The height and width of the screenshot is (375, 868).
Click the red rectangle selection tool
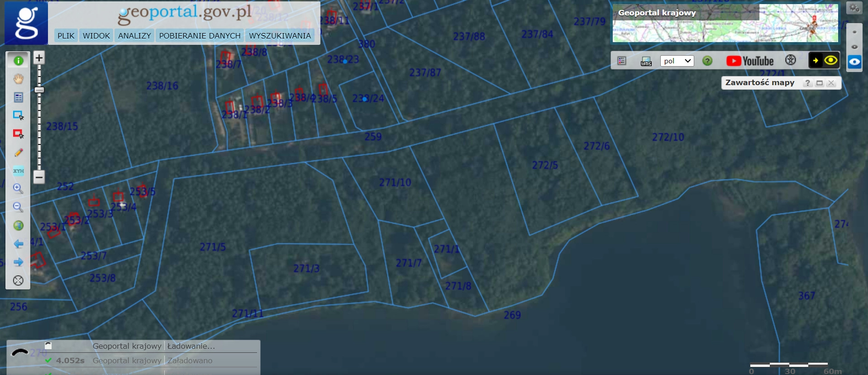18,134
